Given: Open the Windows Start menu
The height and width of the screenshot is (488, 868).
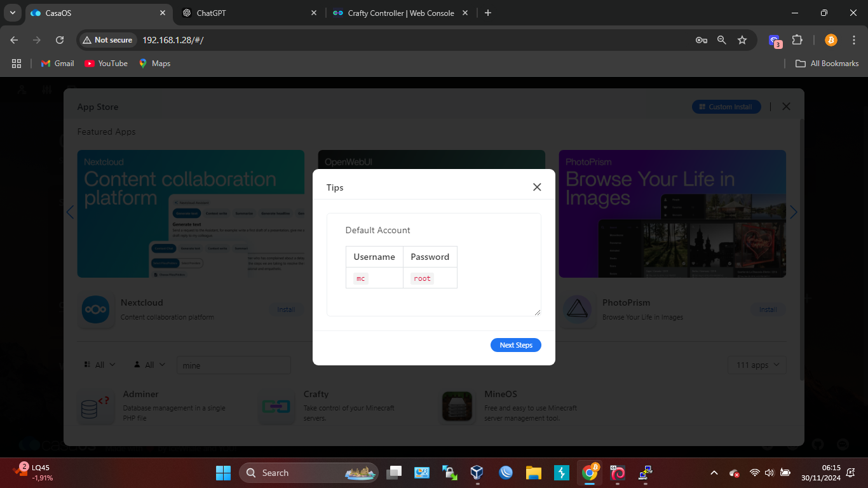Looking at the screenshot, I should pyautogui.click(x=223, y=473).
